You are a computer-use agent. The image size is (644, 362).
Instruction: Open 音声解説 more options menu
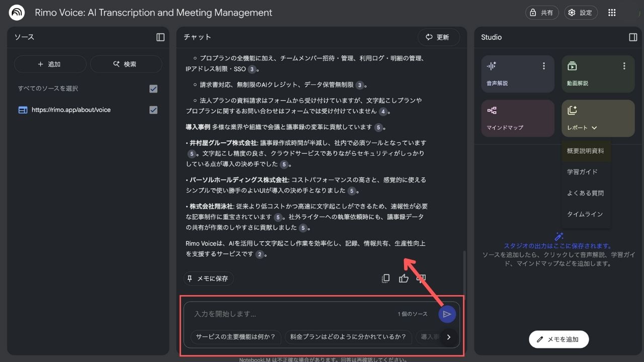pyautogui.click(x=543, y=66)
